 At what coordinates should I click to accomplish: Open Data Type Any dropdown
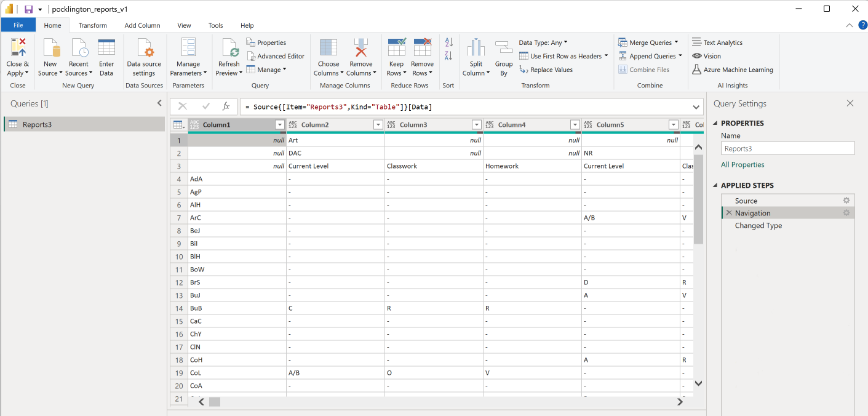pos(543,42)
